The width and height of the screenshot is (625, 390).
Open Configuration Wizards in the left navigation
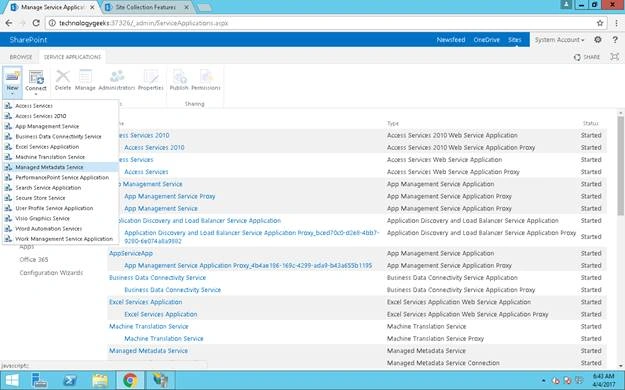tap(51, 273)
